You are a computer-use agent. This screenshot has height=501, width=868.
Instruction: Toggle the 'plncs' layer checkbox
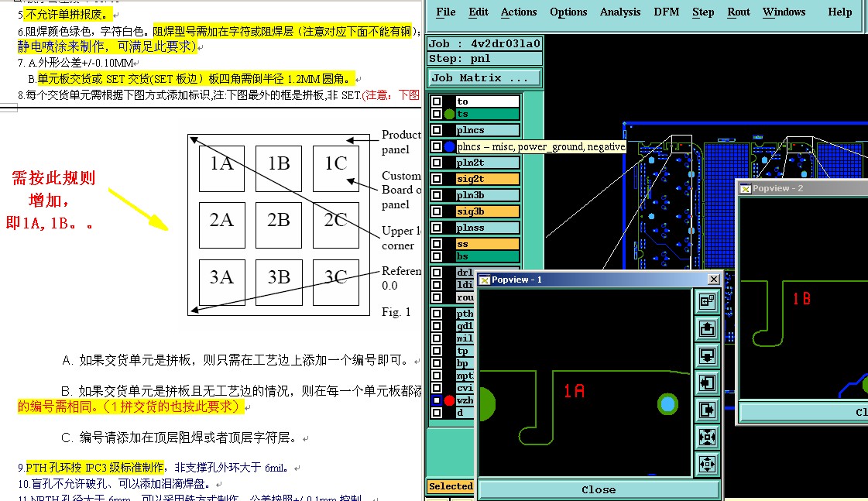coord(437,130)
